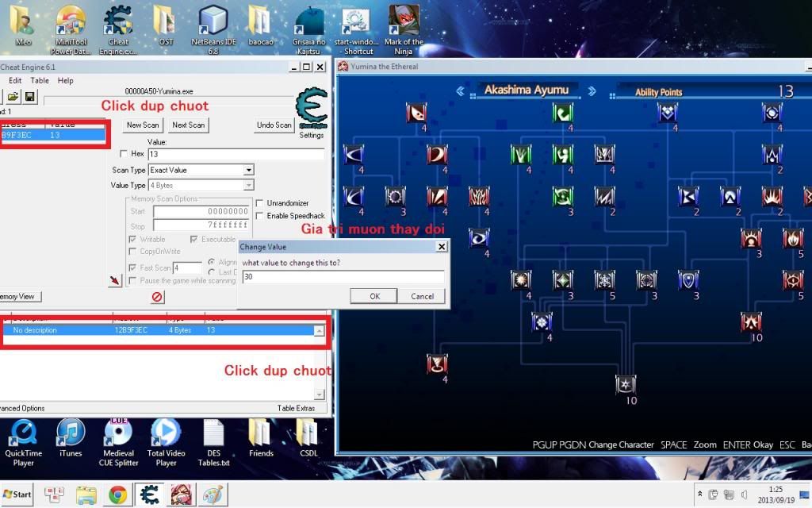Toggle the Fast Scan checkbox
This screenshot has width=812, height=508.
132,267
